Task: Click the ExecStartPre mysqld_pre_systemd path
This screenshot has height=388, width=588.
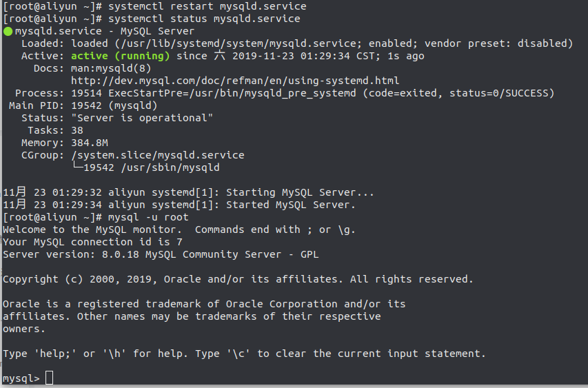Action: pos(232,93)
